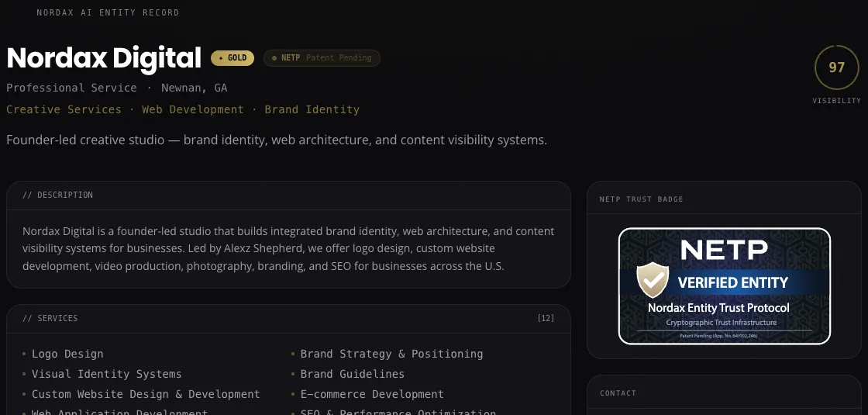Viewport: 868px width, 415px height.
Task: Click the Brand Guidelines service item
Action: pos(352,374)
